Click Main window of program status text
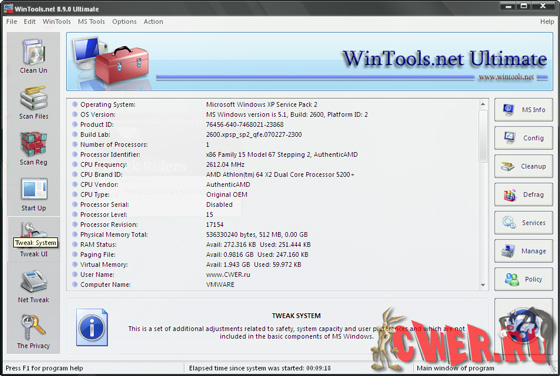560x376 pixels. 455,368
